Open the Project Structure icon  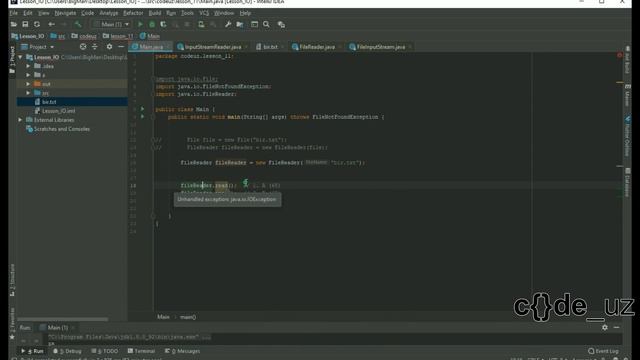click(240, 24)
